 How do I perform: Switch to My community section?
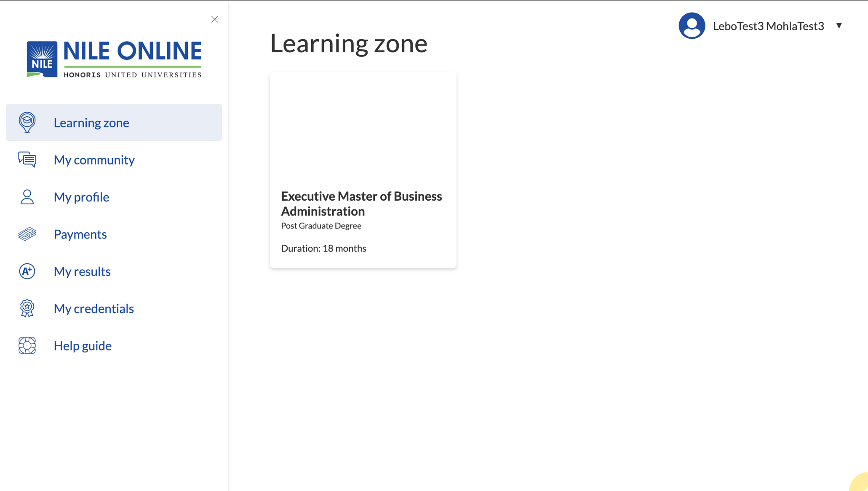tap(94, 159)
